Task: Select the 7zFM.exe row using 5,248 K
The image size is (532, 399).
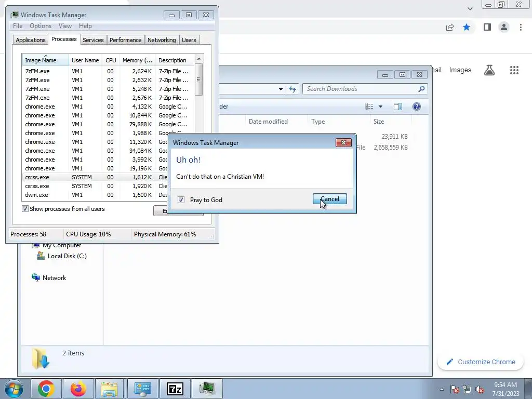Action: 108,89
